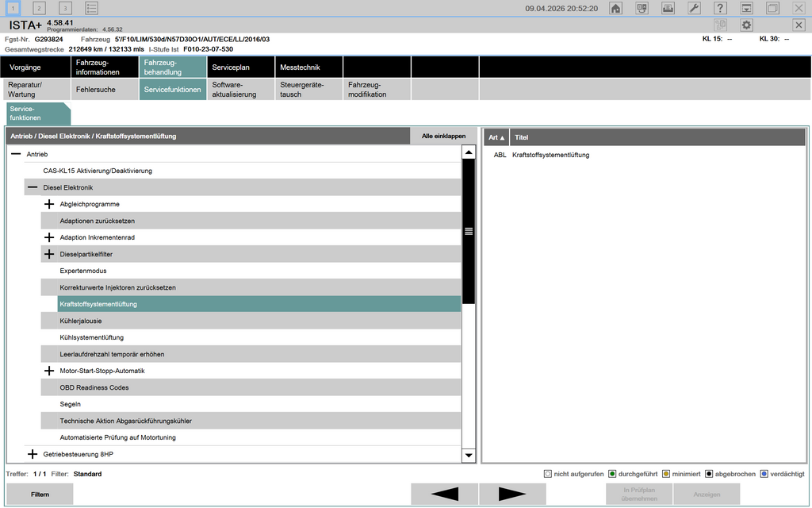
Task: Click the operations list icon beside session 3
Action: tap(92, 8)
